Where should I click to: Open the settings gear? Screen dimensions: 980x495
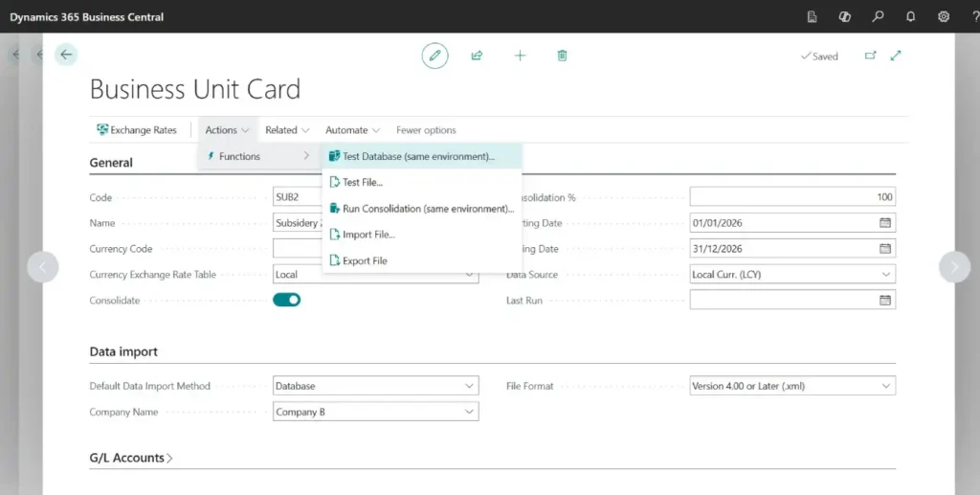coord(943,17)
